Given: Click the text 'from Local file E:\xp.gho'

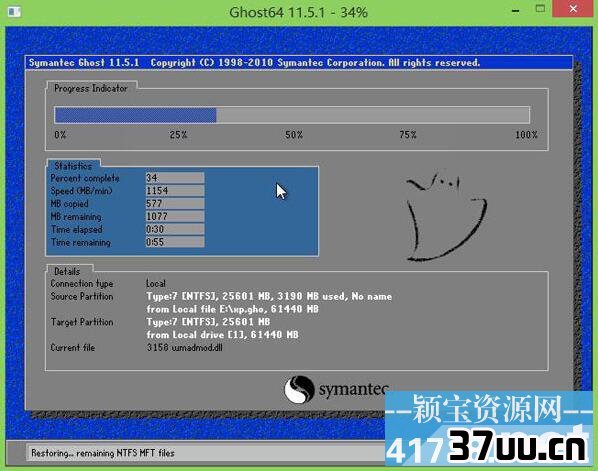Looking at the screenshot, I should 205,309.
